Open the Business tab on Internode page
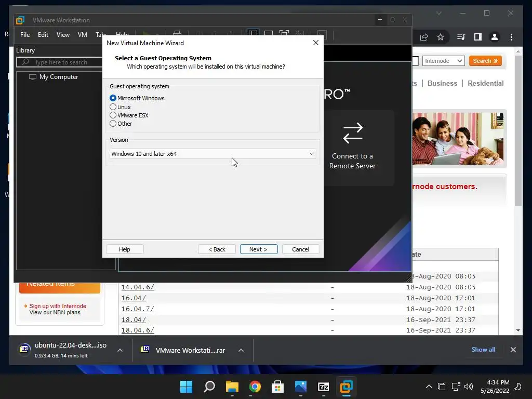Image resolution: width=532 pixels, height=399 pixels. pyautogui.click(x=442, y=83)
